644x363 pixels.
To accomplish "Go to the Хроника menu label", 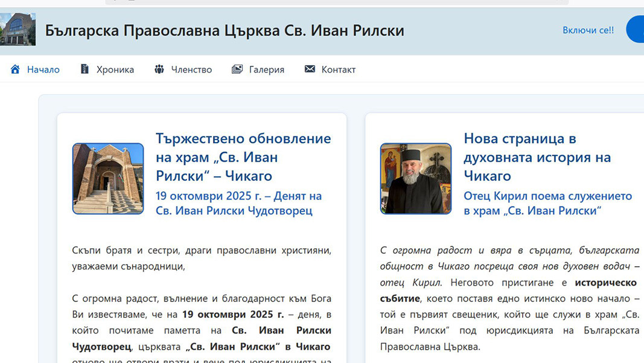I will click(115, 69).
